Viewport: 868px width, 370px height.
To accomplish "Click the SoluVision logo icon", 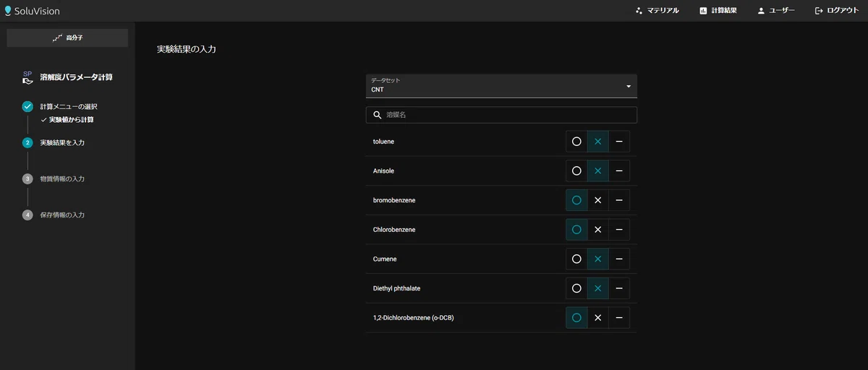I will (x=8, y=11).
